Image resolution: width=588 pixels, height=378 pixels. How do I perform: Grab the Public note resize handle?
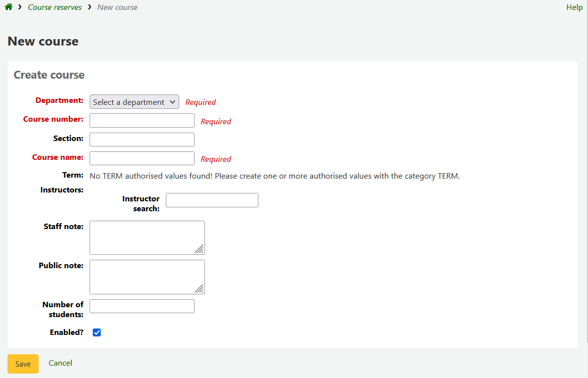[x=199, y=289]
